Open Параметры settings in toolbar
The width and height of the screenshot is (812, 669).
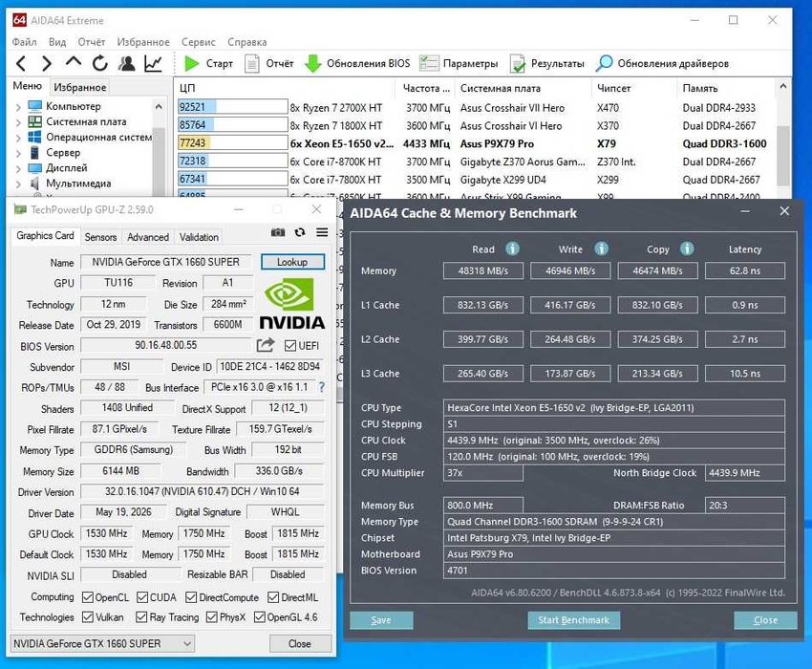click(x=459, y=64)
